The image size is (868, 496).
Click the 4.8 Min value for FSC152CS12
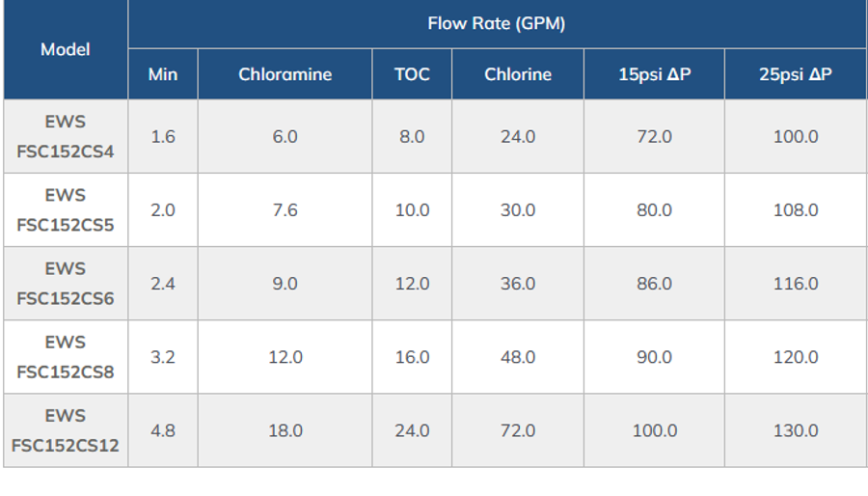(x=163, y=430)
